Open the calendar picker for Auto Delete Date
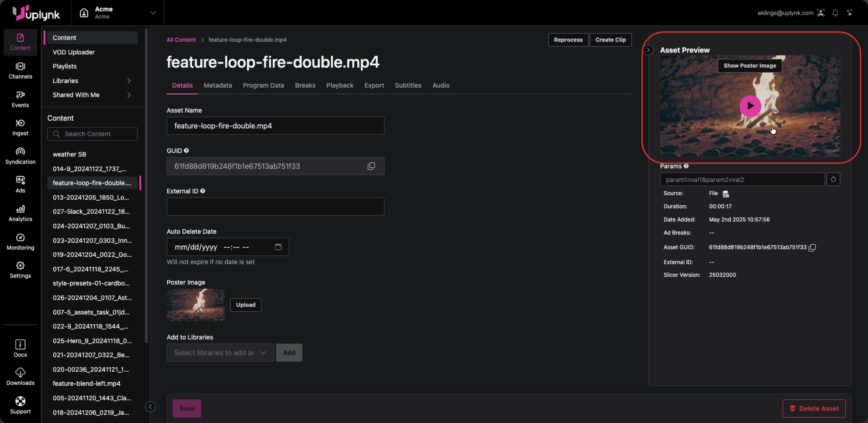Image resolution: width=868 pixels, height=423 pixels. pyautogui.click(x=278, y=247)
